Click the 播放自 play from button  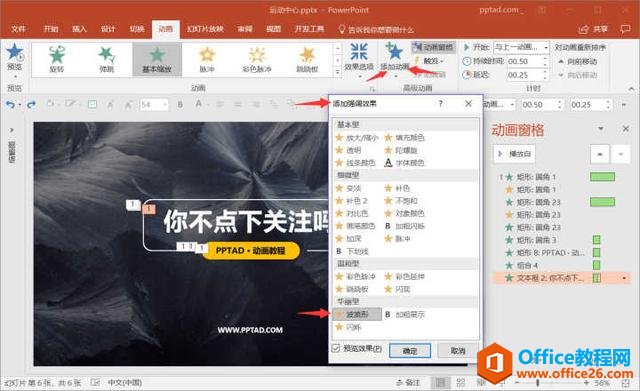515,154
